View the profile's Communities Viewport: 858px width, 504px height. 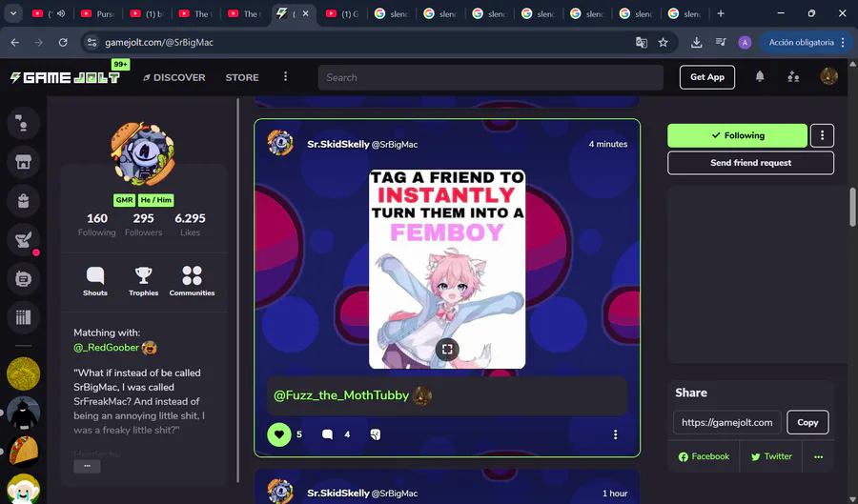point(192,281)
